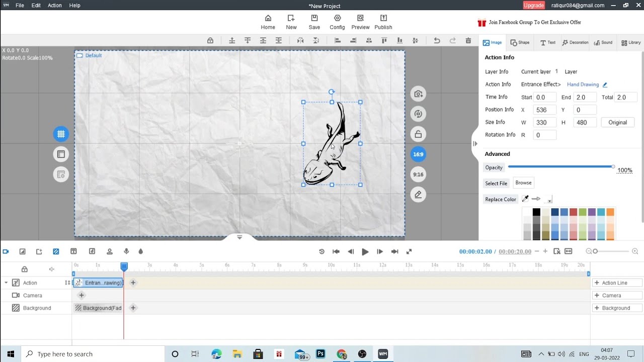Click the End time field

coord(585,97)
